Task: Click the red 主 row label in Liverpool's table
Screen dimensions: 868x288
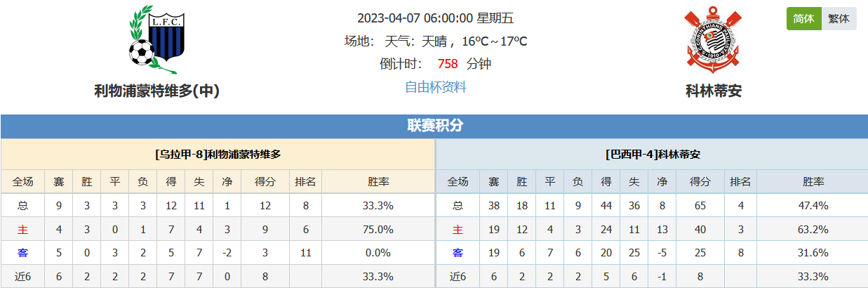Action: 22,230
